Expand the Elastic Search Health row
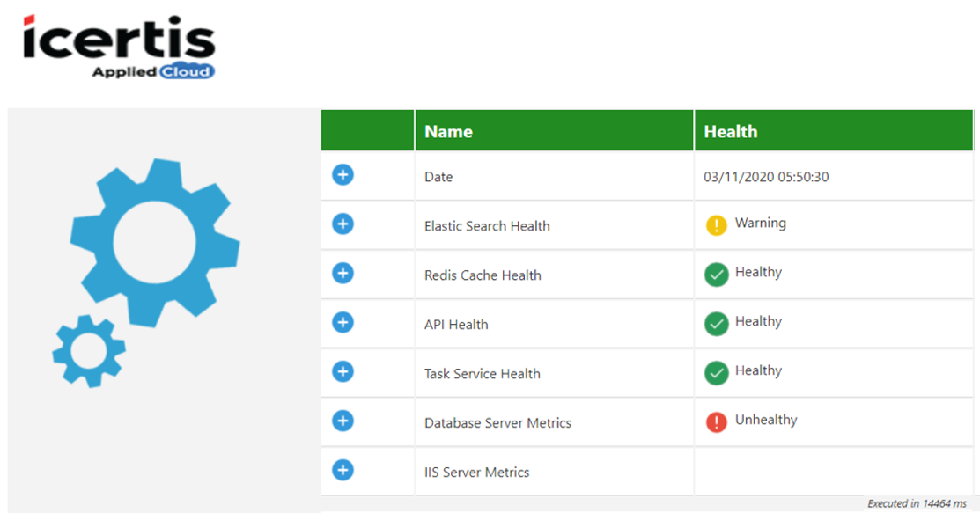 click(x=343, y=224)
